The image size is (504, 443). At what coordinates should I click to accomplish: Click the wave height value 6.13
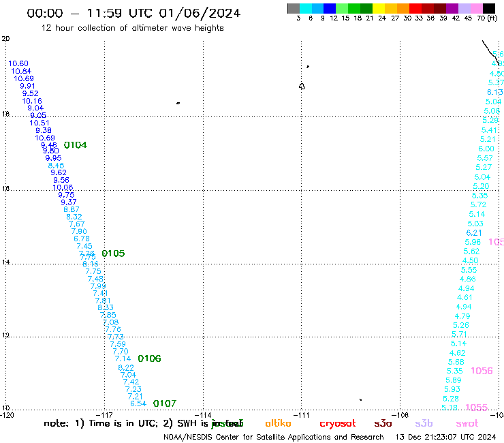(x=494, y=92)
